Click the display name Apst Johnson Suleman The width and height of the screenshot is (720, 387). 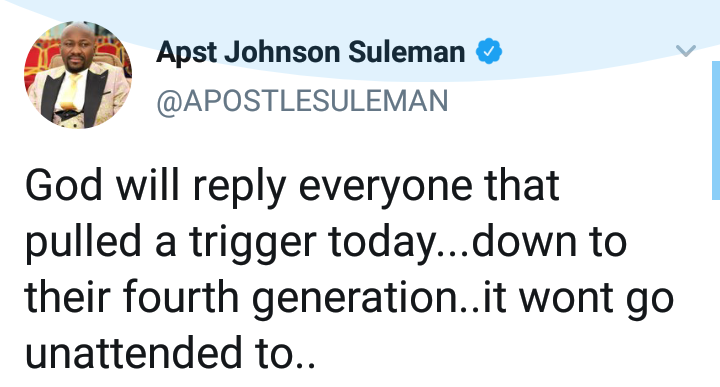(x=310, y=52)
